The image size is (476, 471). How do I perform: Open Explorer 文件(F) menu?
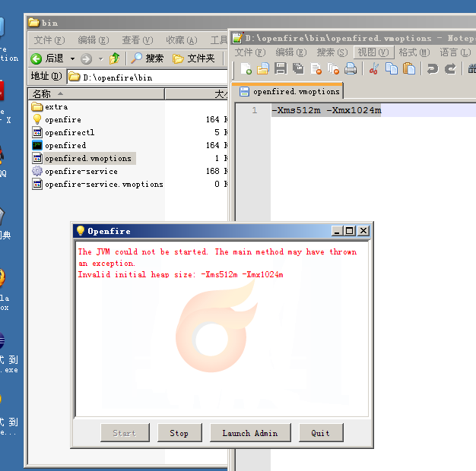49,40
